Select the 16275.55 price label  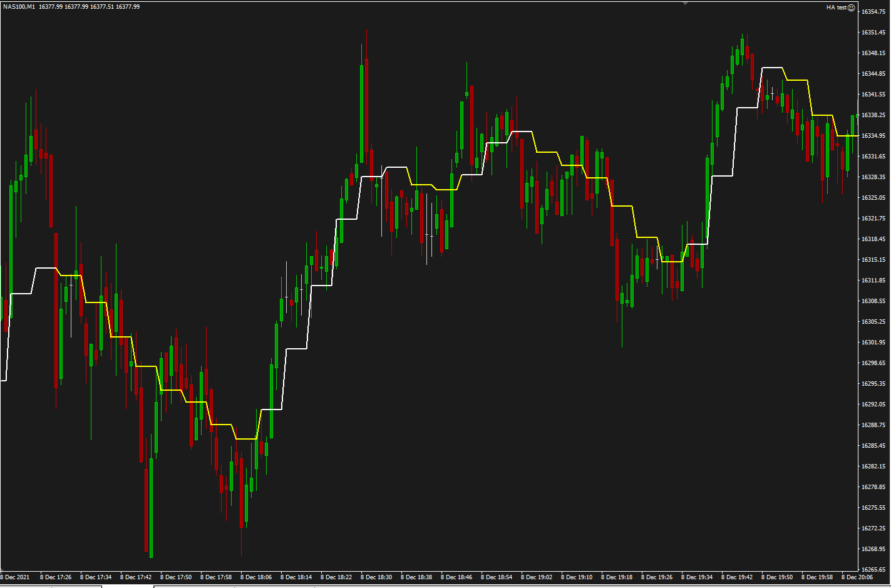[873, 508]
